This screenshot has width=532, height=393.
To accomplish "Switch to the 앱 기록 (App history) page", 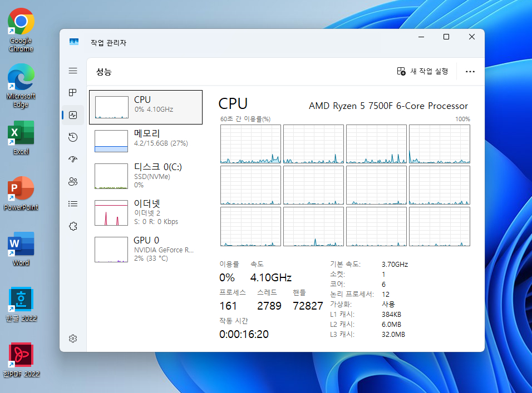I will click(73, 137).
